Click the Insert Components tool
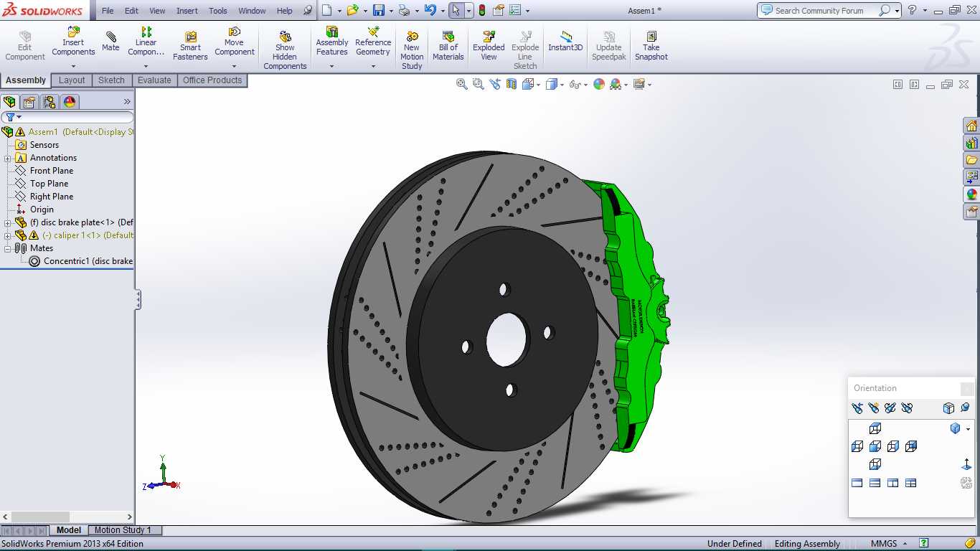This screenshot has width=980, height=551. pyautogui.click(x=73, y=42)
